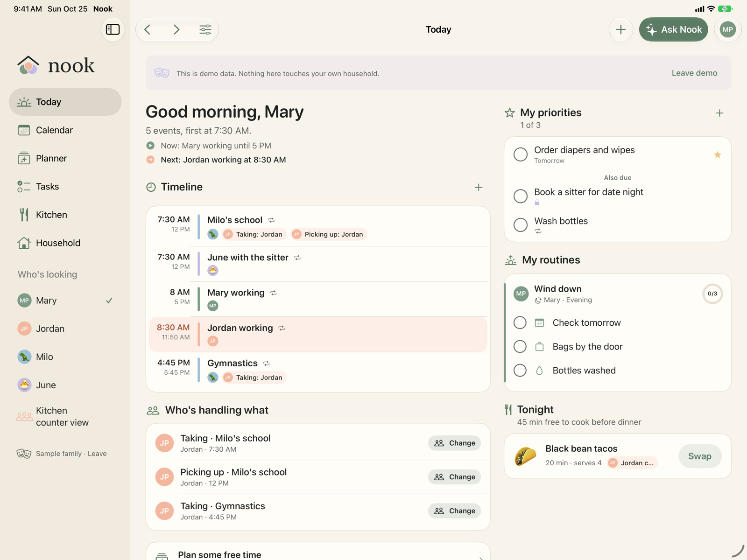The image size is (747, 560).
Task: Go back with the left arrow
Action: click(x=148, y=29)
